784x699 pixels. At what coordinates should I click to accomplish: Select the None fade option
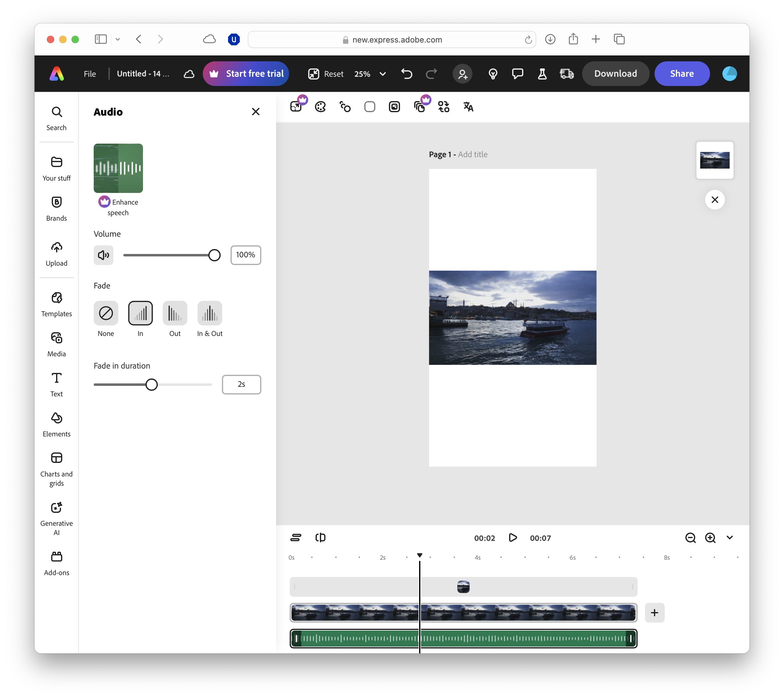point(106,313)
